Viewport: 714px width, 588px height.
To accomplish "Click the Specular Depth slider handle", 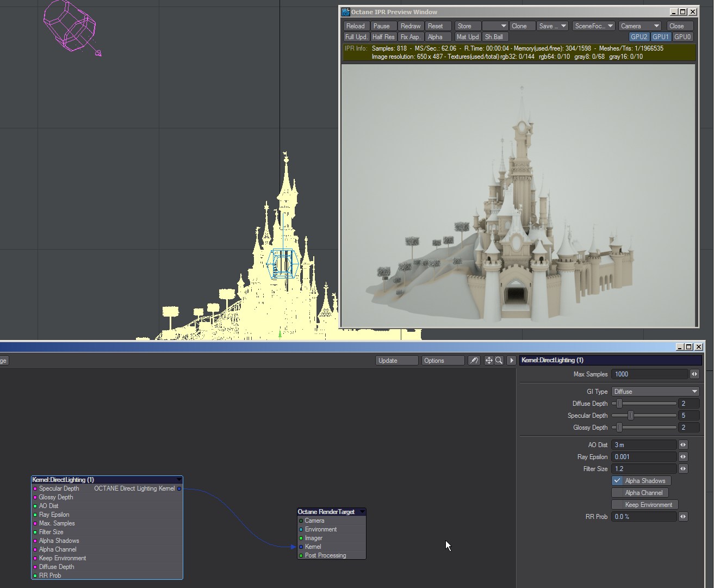I will tap(630, 416).
